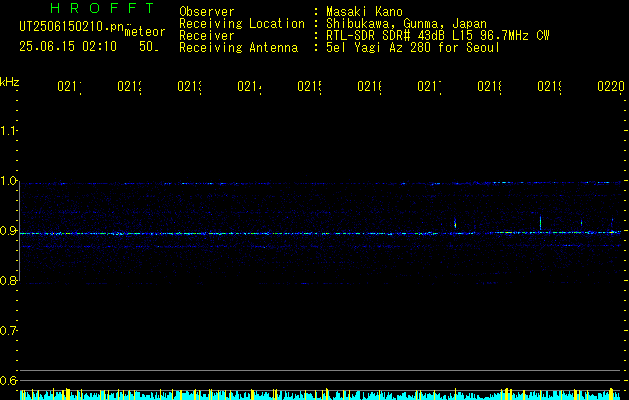The width and height of the screenshot is (629, 400).
Task: Click the 0215 time marker
Action: click(309, 86)
